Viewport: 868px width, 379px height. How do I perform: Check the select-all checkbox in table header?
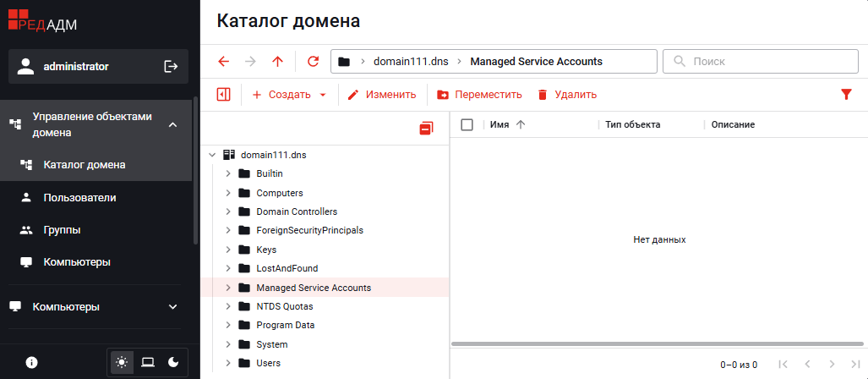coord(467,124)
